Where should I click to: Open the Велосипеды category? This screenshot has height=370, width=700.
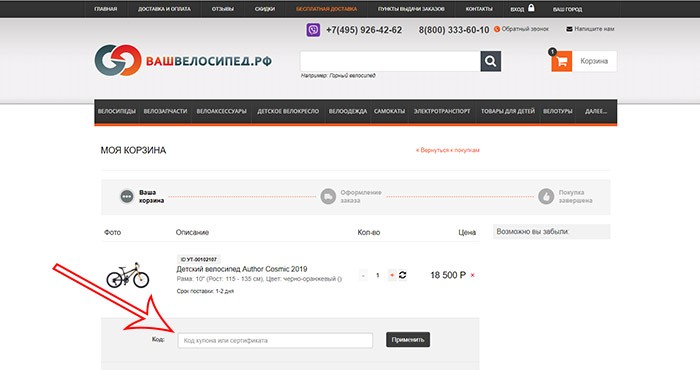117,111
